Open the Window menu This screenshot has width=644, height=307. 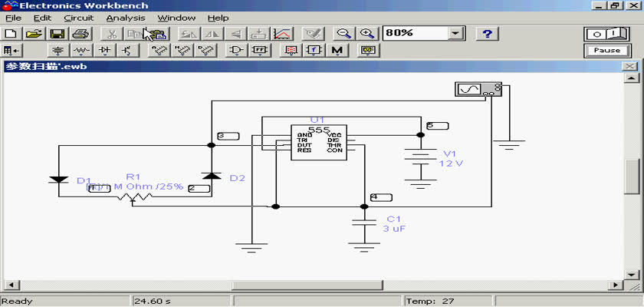176,18
